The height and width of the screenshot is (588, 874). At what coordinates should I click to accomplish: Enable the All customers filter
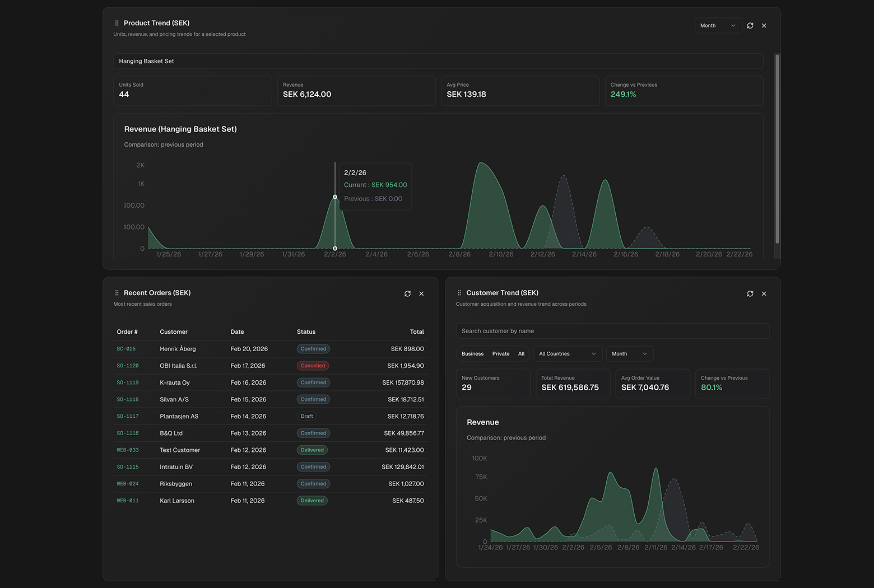(x=521, y=353)
